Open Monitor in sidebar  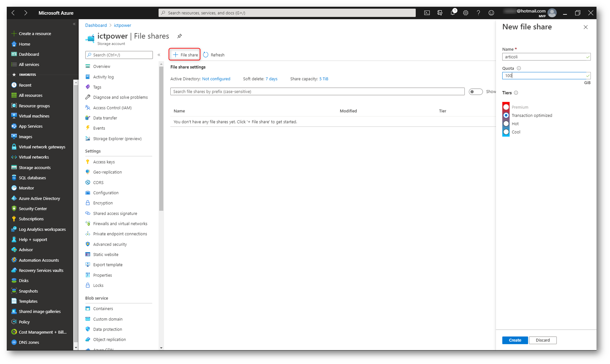click(x=26, y=188)
